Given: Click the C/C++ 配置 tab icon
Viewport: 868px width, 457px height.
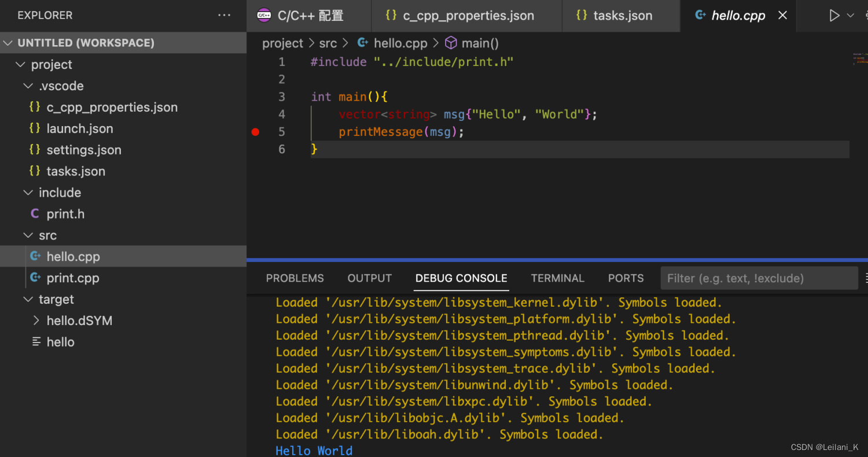Looking at the screenshot, I should 264,16.
